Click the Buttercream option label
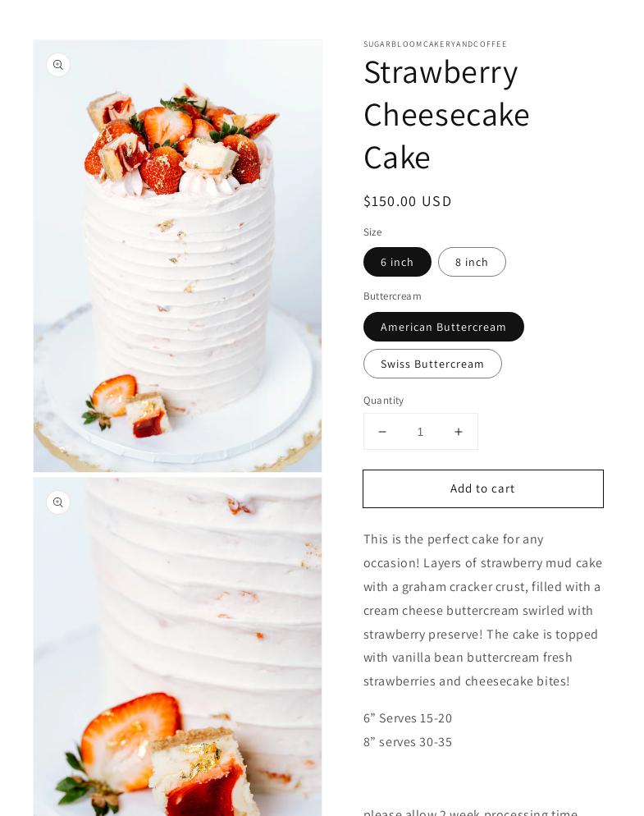The height and width of the screenshot is (816, 644). point(392,296)
